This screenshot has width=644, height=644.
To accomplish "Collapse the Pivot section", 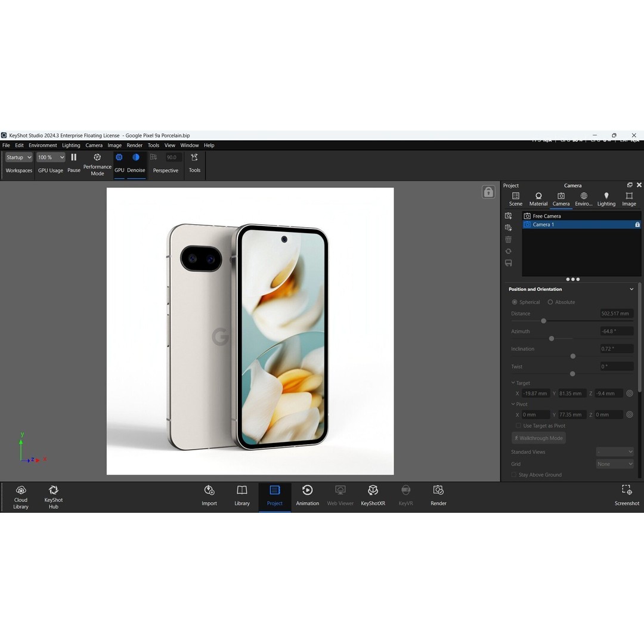I will (x=513, y=404).
